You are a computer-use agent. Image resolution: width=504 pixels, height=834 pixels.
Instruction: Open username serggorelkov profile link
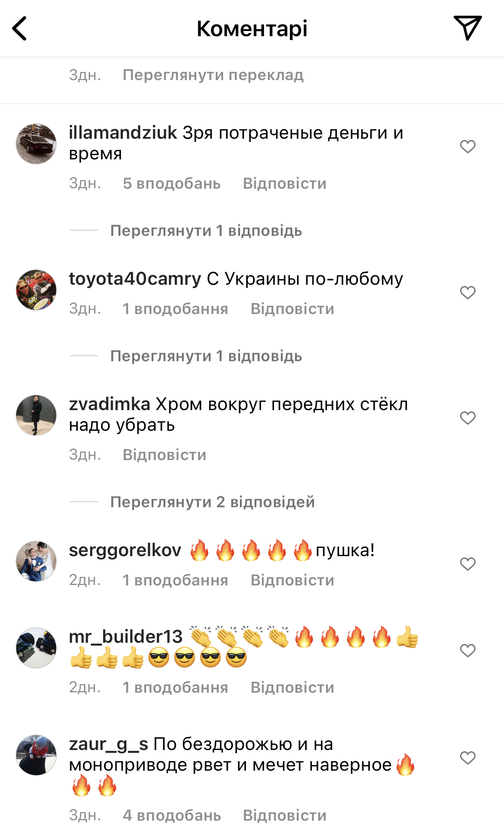125,550
